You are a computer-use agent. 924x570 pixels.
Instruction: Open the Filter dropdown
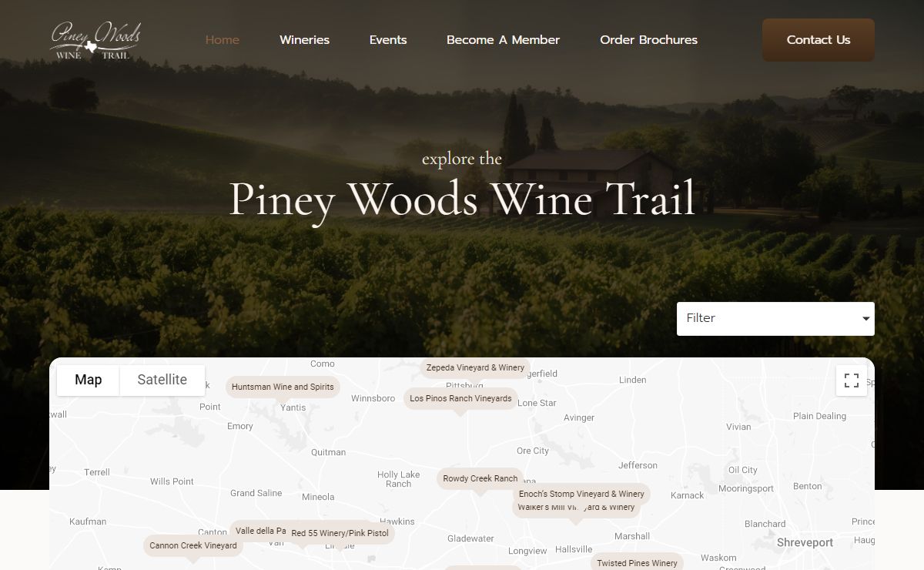(x=775, y=318)
